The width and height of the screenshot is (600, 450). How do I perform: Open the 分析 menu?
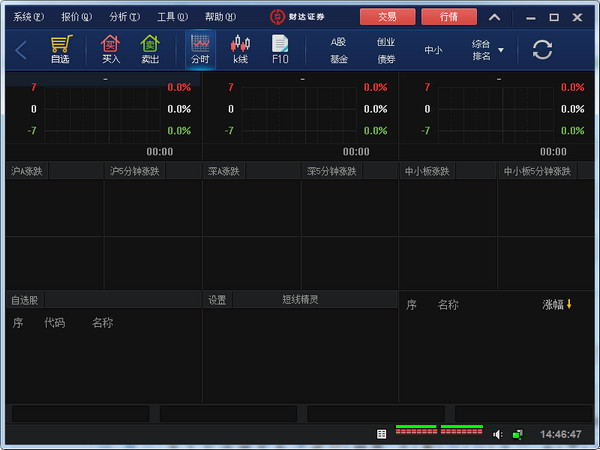click(x=124, y=17)
